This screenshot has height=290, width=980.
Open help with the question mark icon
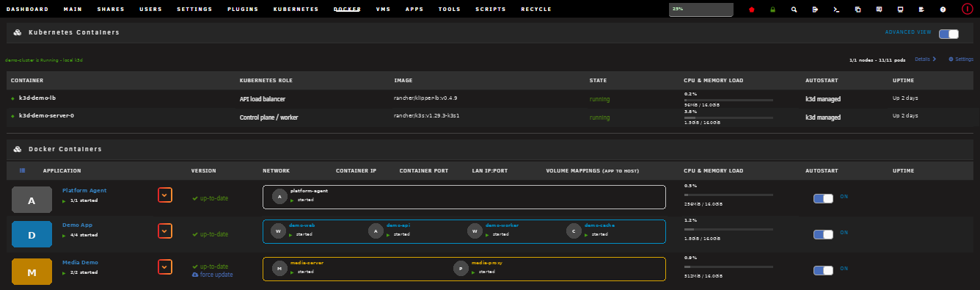(x=943, y=10)
